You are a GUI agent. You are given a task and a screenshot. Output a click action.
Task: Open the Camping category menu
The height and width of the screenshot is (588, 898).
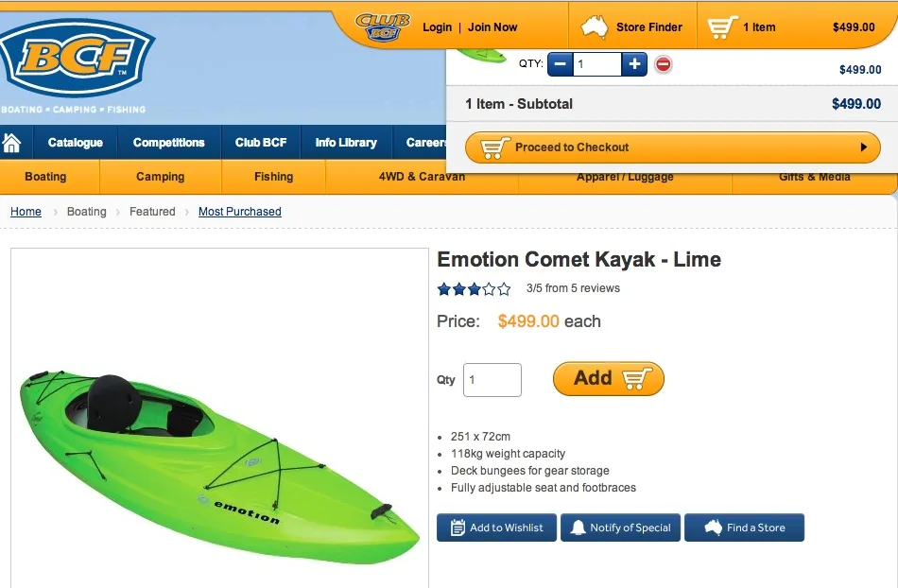coord(160,177)
